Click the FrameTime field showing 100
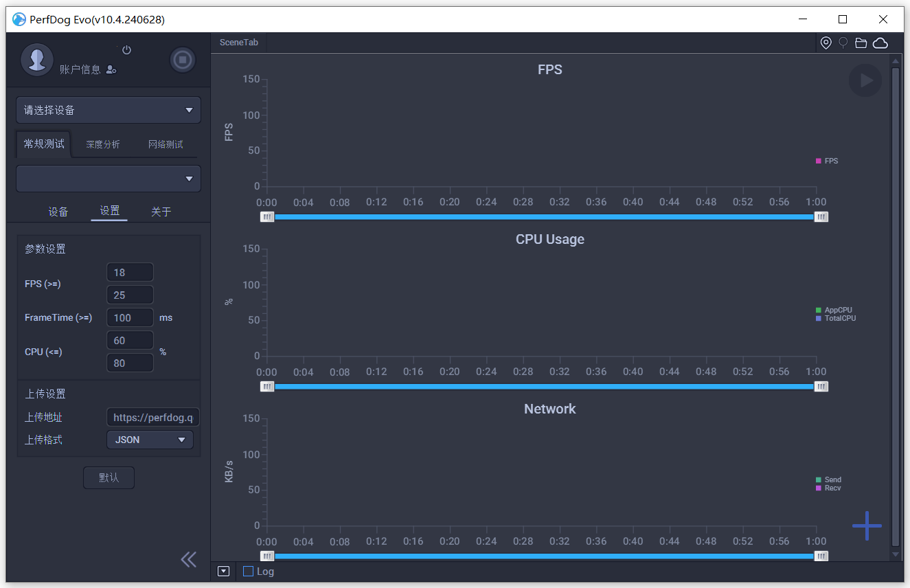The width and height of the screenshot is (910, 588). pos(130,317)
